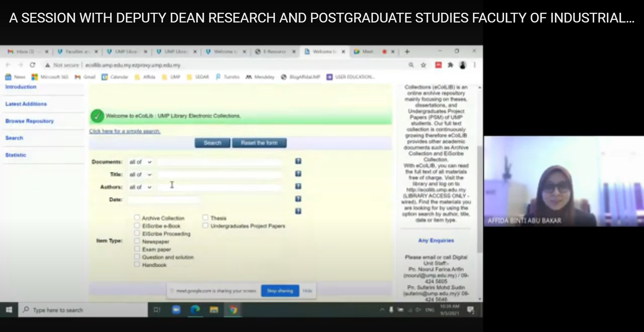Open the Mendeley bookmark

click(260, 77)
